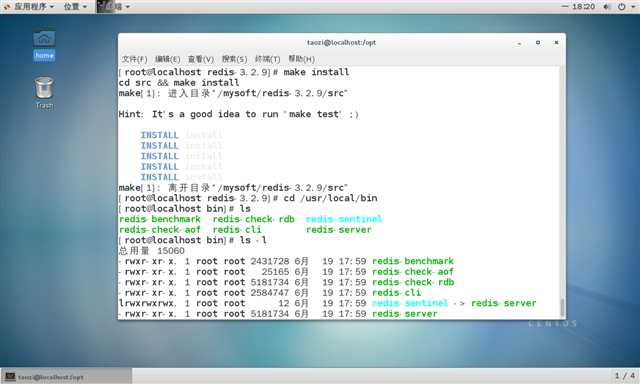Open the File (文件) menu in terminal
This screenshot has width=640, height=384.
coord(134,59)
